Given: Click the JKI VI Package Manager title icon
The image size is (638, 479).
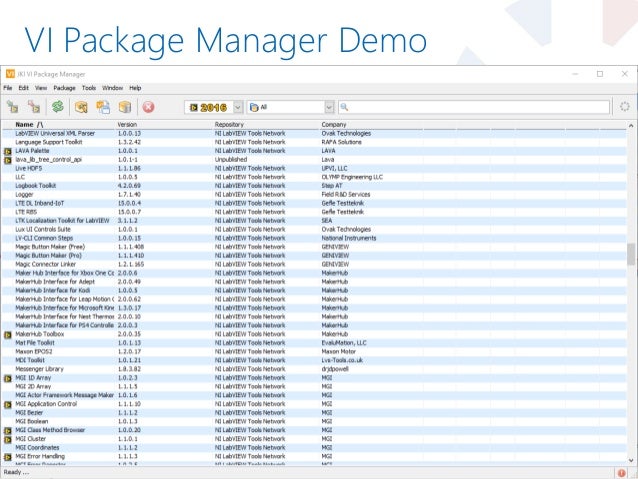Looking at the screenshot, I should coord(10,74).
